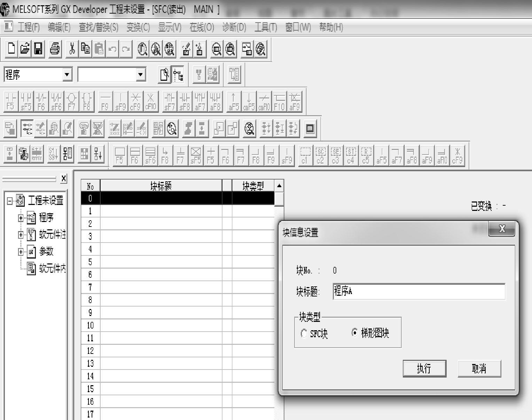Invert operation result with caF10 icon
Screen dimensions: 532x420
[264, 101]
